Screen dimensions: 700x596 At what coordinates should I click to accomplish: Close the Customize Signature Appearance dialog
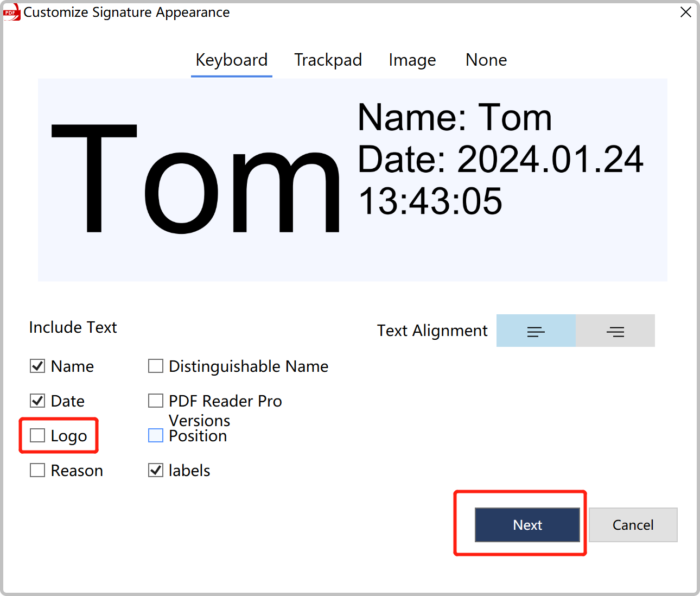coord(686,12)
